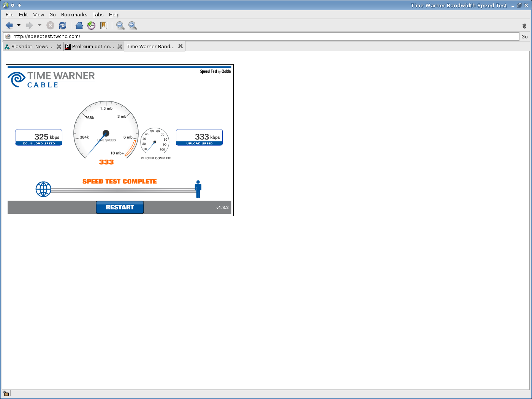Open the Edit menu
The width and height of the screenshot is (532, 399).
click(24, 15)
